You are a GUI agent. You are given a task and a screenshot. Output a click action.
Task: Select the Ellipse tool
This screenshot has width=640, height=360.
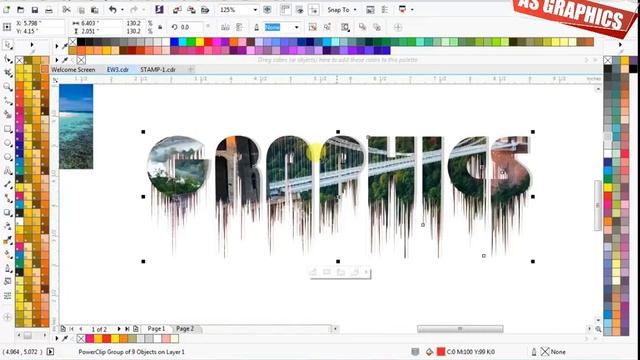point(7,143)
